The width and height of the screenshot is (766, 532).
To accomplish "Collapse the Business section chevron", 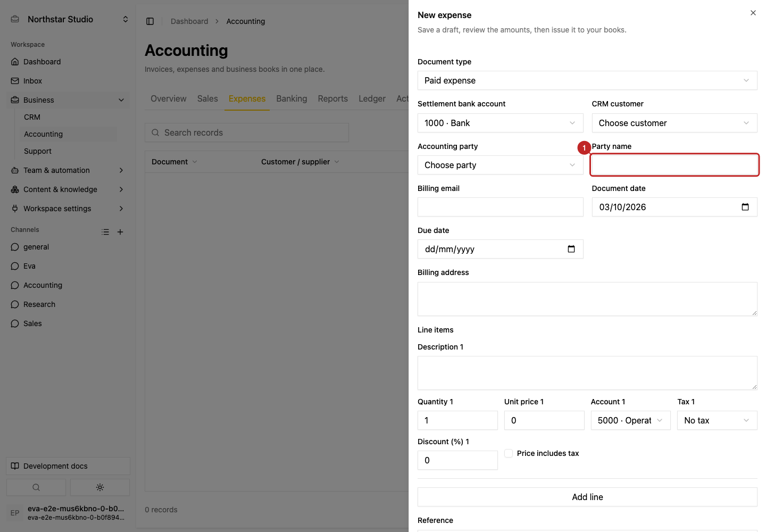I will click(x=121, y=100).
